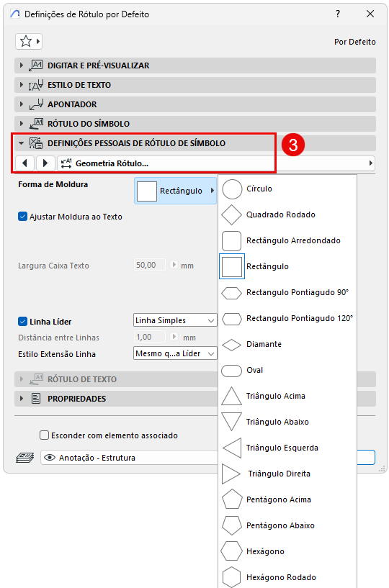Click the layers icon beside Anotação
This screenshot has height=588, width=389.
pos(24,458)
